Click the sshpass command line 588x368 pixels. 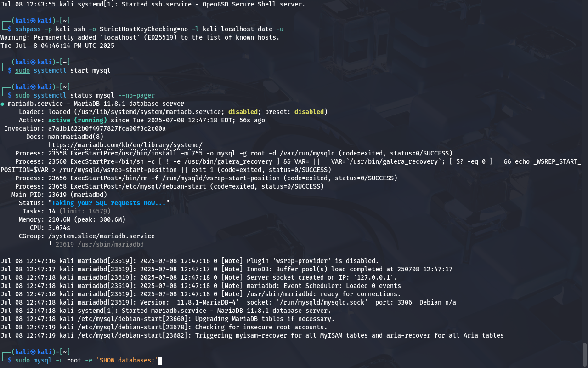click(149, 29)
